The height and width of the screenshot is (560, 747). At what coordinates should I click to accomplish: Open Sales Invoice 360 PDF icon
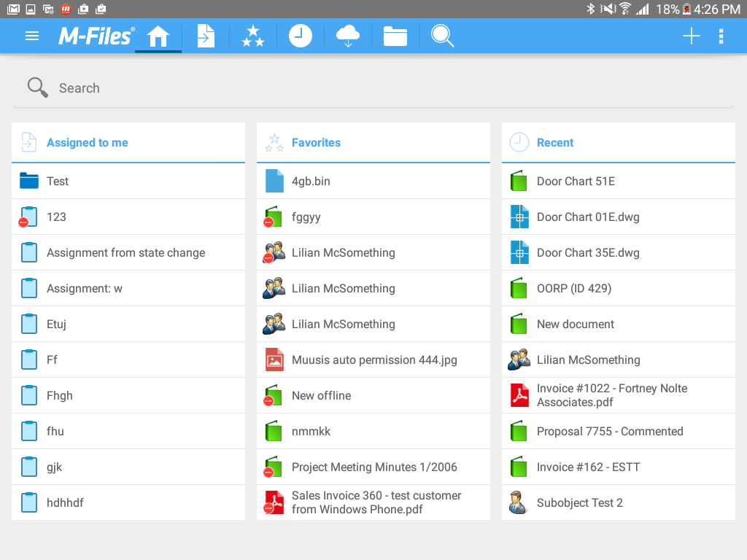(x=274, y=502)
